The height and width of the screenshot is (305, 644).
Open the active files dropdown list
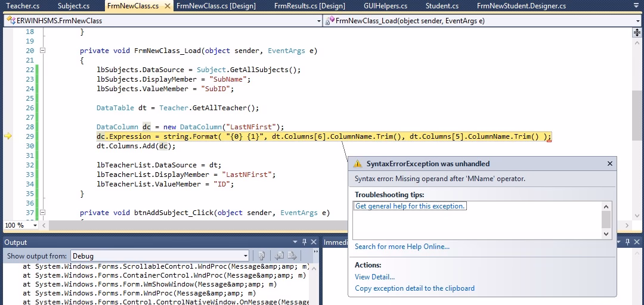(637, 6)
